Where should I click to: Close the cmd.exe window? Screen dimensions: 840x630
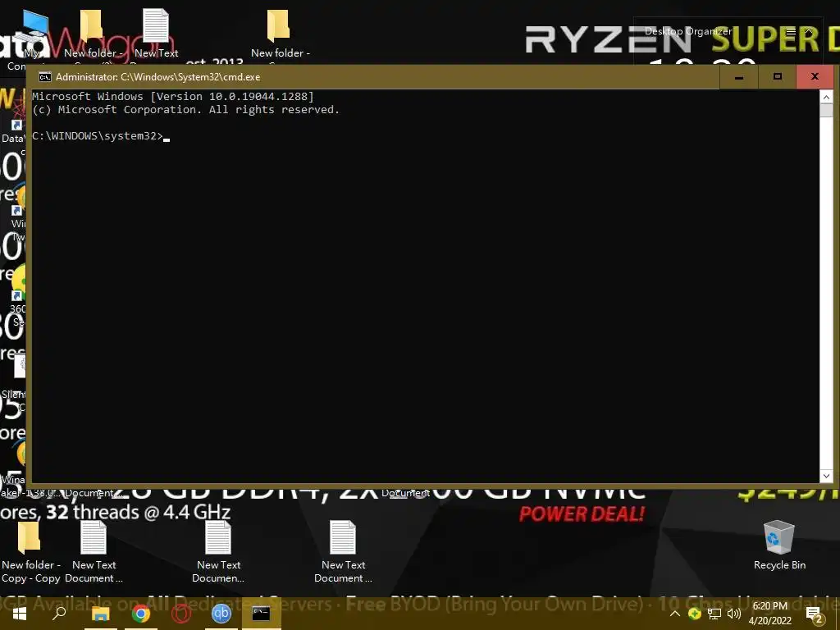tap(815, 77)
